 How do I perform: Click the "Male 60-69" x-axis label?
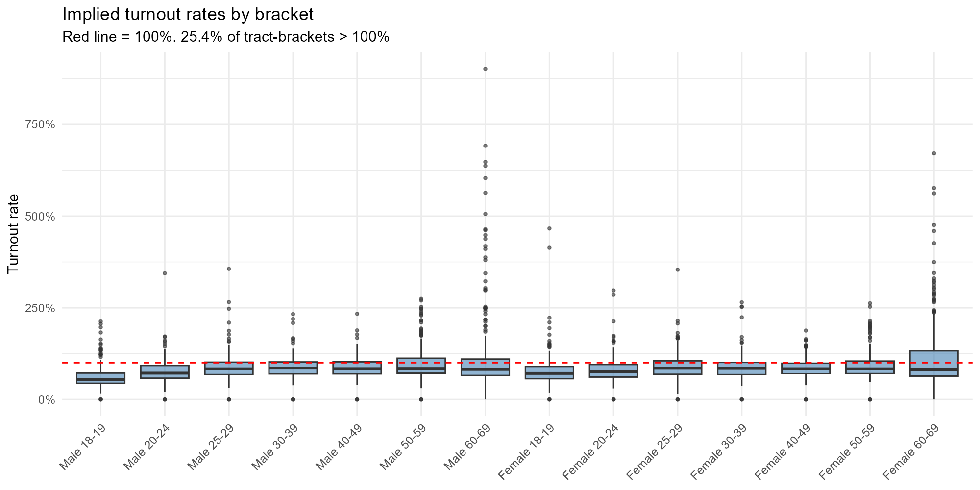tap(467, 447)
